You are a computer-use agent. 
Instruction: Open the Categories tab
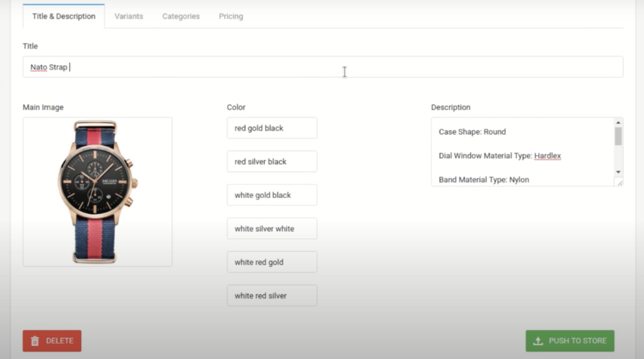tap(181, 17)
